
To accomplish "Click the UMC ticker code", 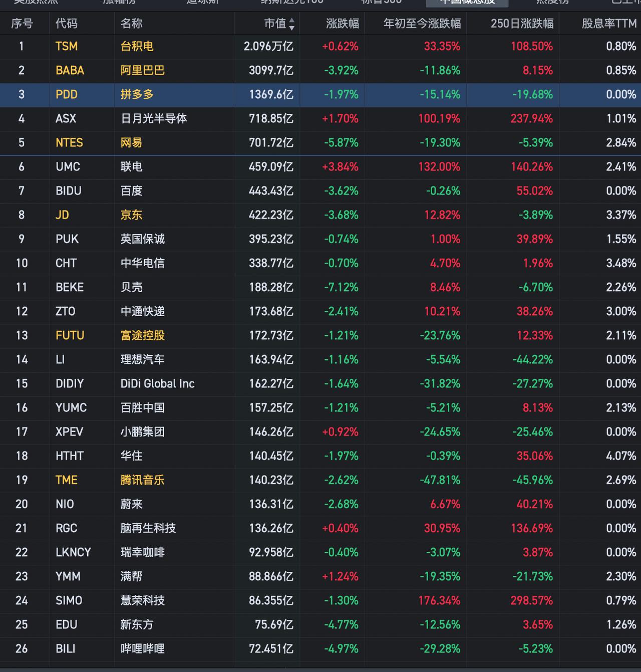I will coord(68,166).
